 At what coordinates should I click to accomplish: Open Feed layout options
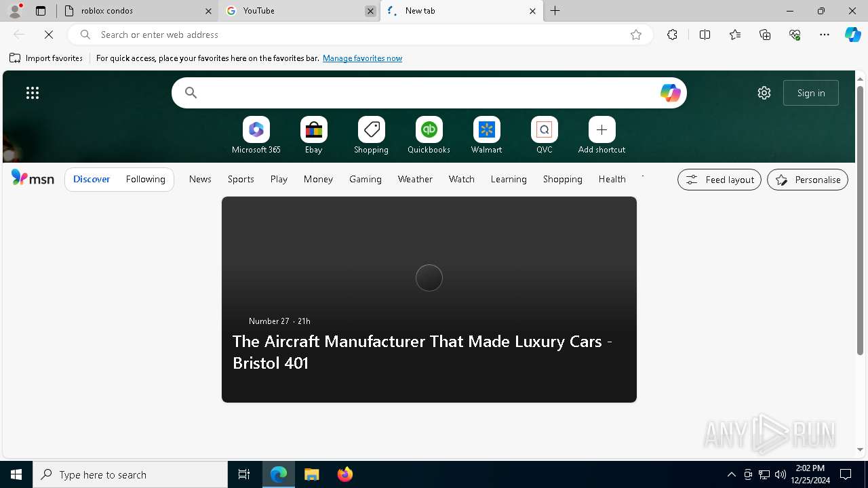[719, 180]
